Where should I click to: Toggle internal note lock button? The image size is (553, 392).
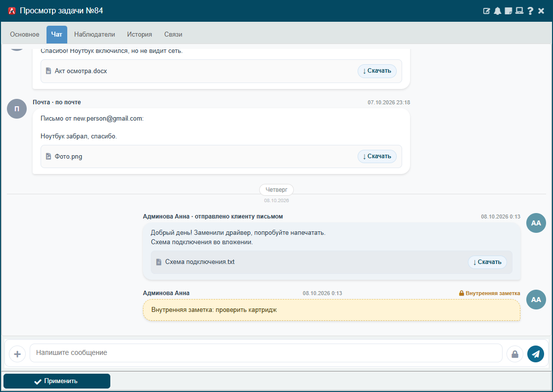point(514,353)
